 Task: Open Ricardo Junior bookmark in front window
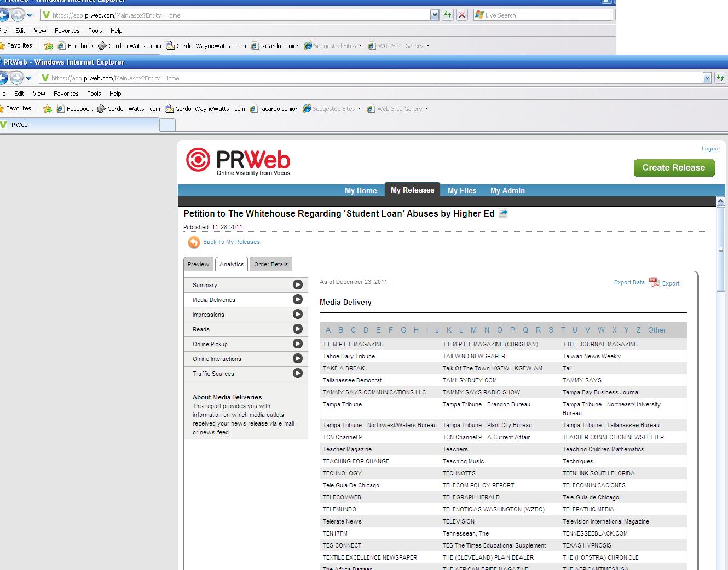tap(274, 109)
